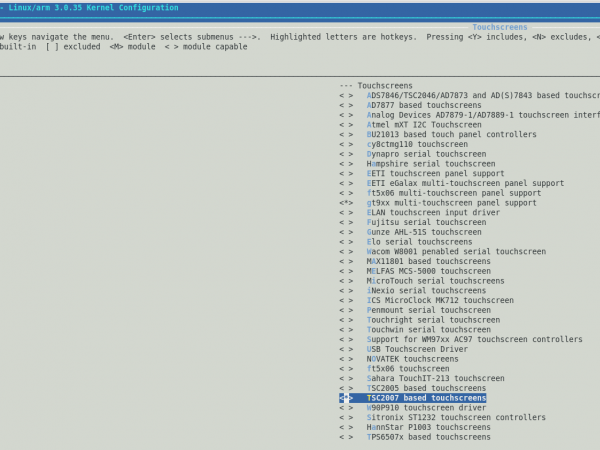The width and height of the screenshot is (600, 450).
Task: Click the Touchscreens title at the top
Action: (x=499, y=28)
